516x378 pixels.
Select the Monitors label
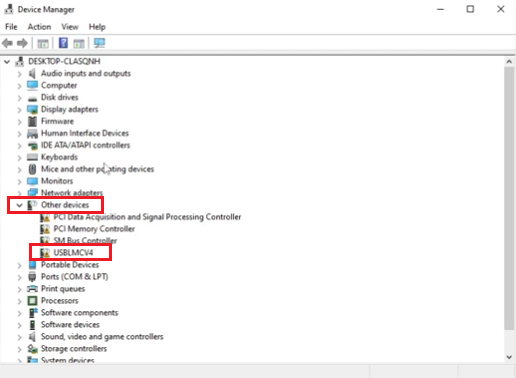57,181
